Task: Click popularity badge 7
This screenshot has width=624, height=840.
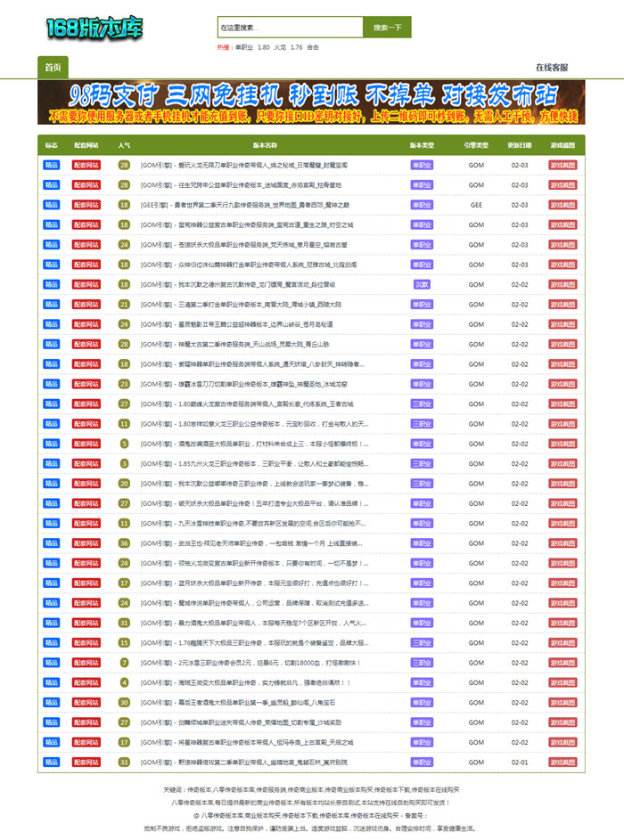Action: 124,663
